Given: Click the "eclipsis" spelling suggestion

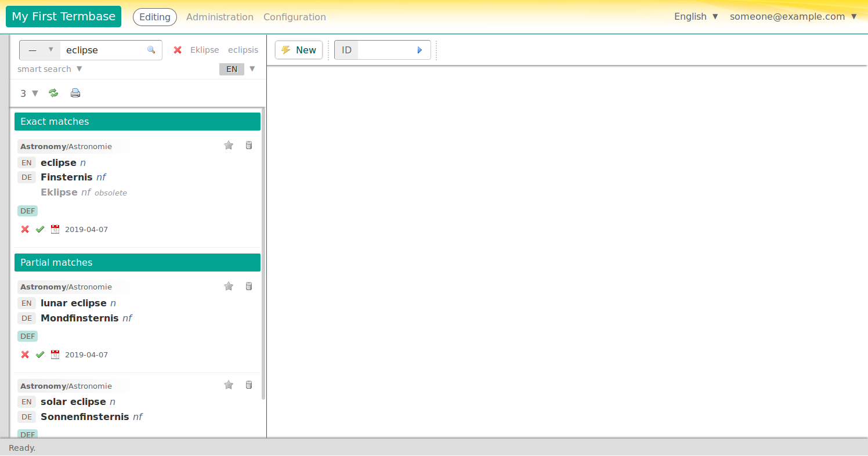Looking at the screenshot, I should (243, 50).
